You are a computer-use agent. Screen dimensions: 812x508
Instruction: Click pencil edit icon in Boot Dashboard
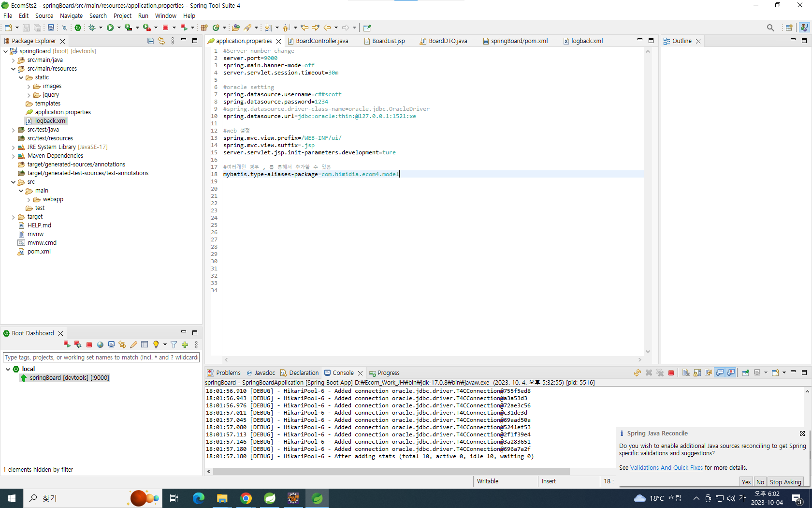coord(133,344)
